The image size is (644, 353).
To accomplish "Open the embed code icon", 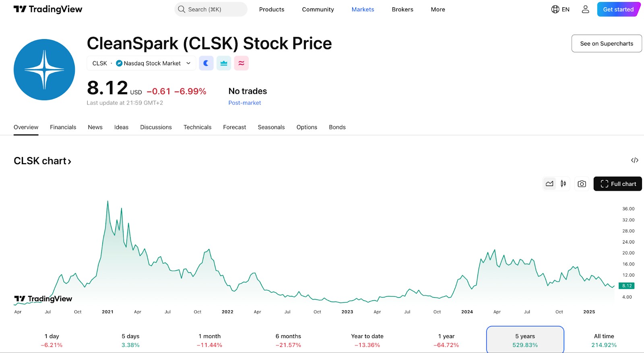I will coord(635,160).
